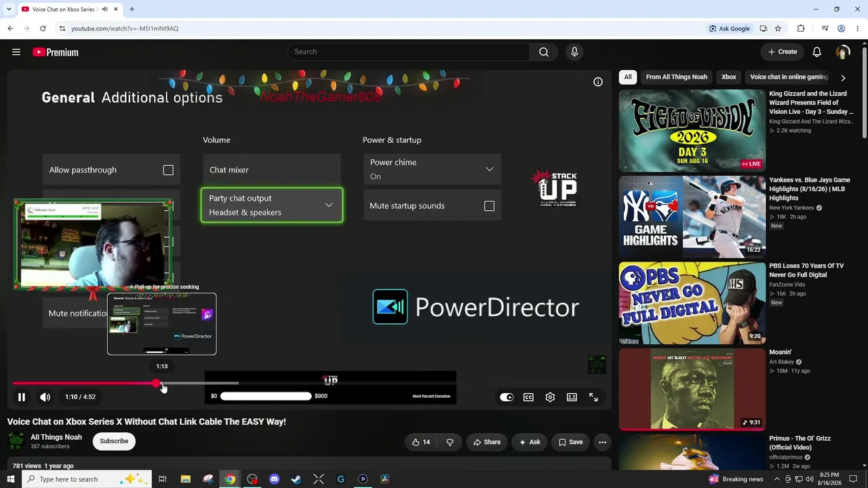
Task: Open taskbar clock showing 8:25 PM
Action: tap(829, 479)
